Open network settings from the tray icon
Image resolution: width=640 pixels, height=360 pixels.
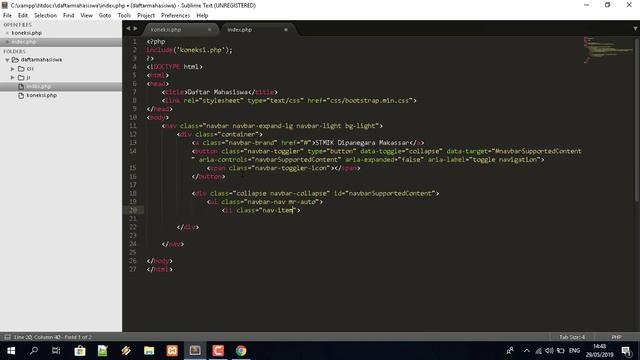coord(539,351)
